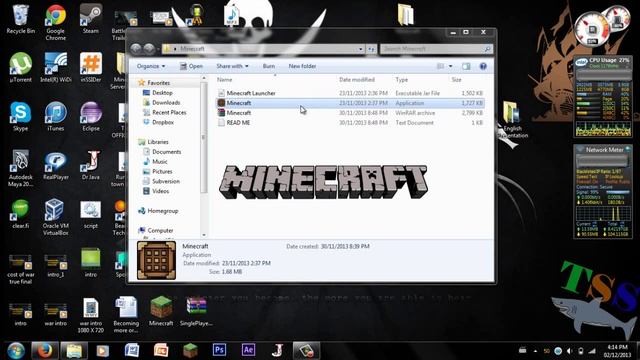Open the inSSIDer desktop icon
The height and width of the screenshot is (360, 640).
(x=91, y=67)
